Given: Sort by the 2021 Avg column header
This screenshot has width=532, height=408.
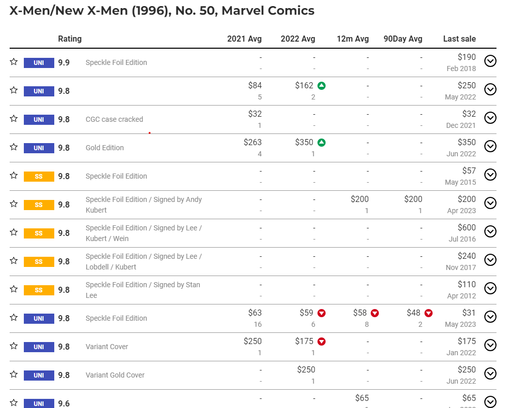Looking at the screenshot, I should tap(244, 39).
